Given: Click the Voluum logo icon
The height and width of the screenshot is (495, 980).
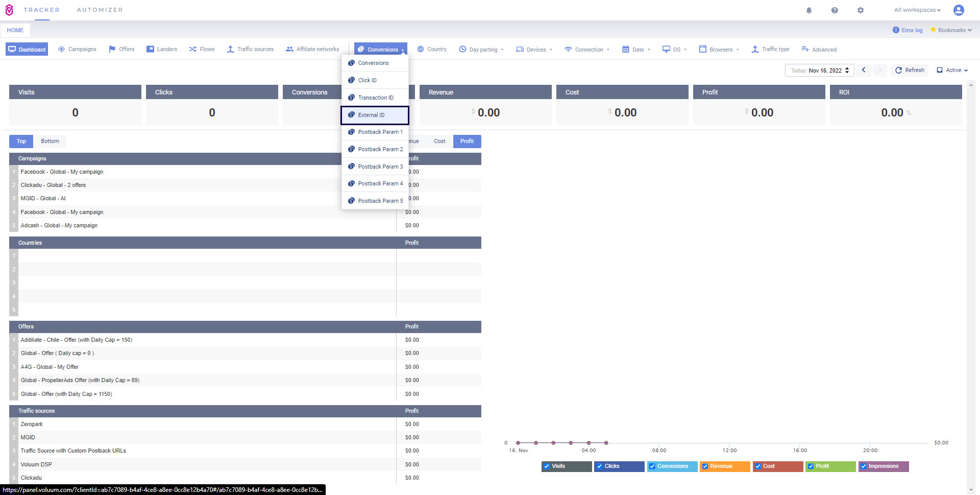Looking at the screenshot, I should (x=9, y=10).
